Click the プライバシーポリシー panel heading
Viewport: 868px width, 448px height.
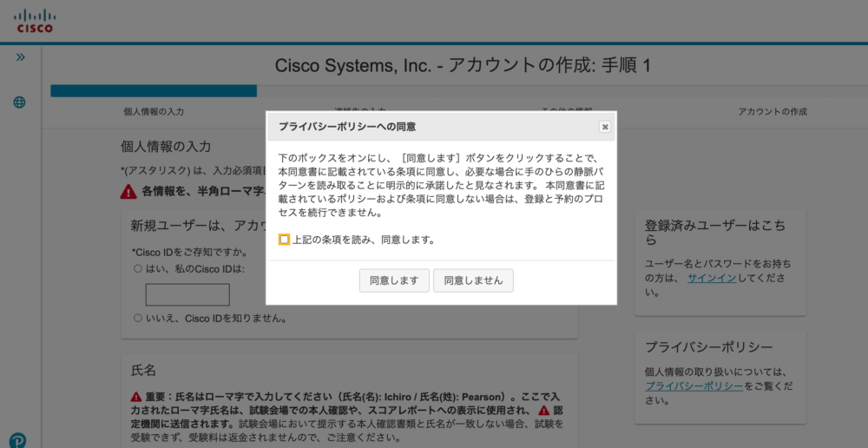tap(708, 348)
